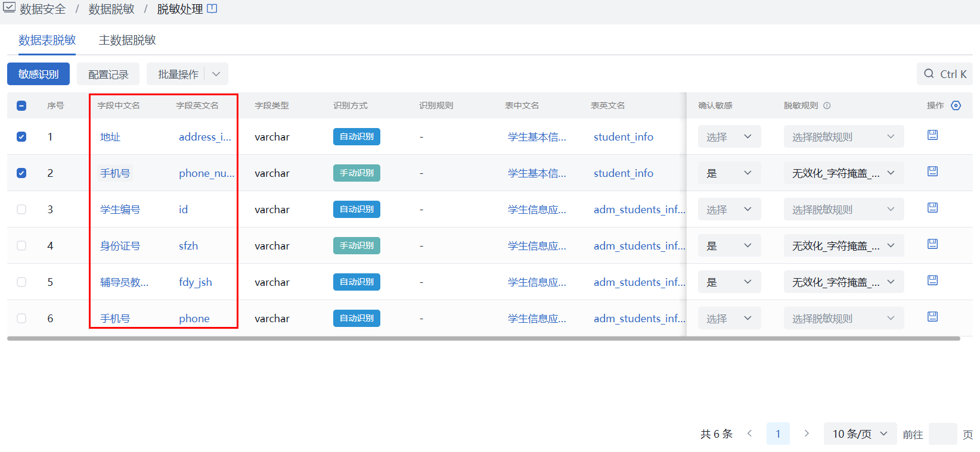Viewport: 980px width, 452px height.
Task: Click the Ctrl K search box
Action: [x=945, y=74]
